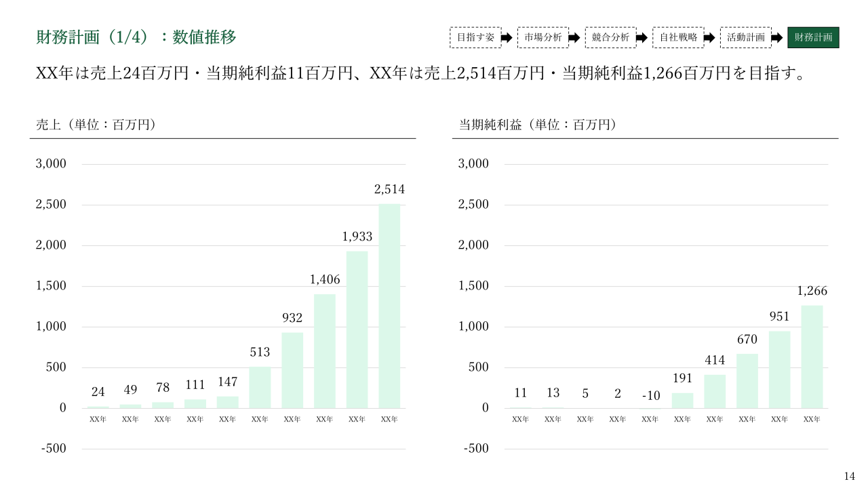Viewport: 868px width, 488px height.
Task: Select the 2,514 bar in sales chart
Action: (x=389, y=306)
